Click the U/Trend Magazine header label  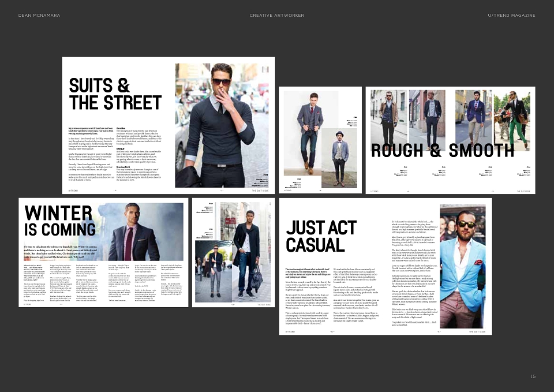click(512, 15)
